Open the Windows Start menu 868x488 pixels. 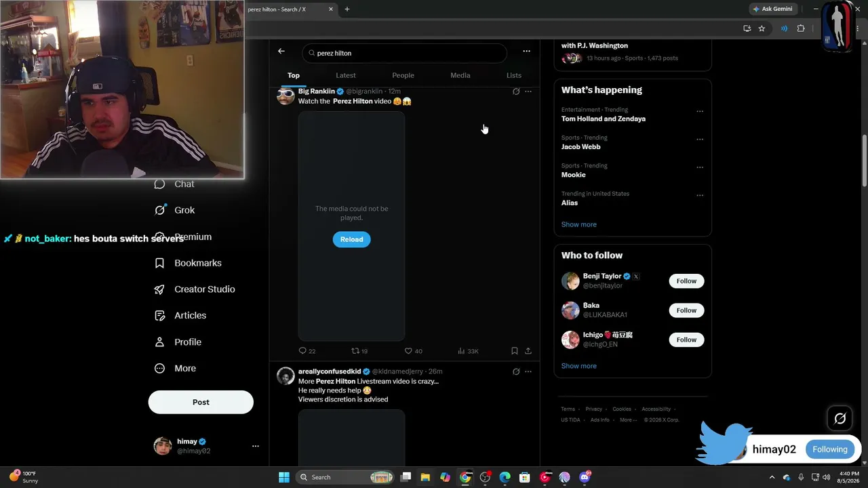click(x=284, y=477)
